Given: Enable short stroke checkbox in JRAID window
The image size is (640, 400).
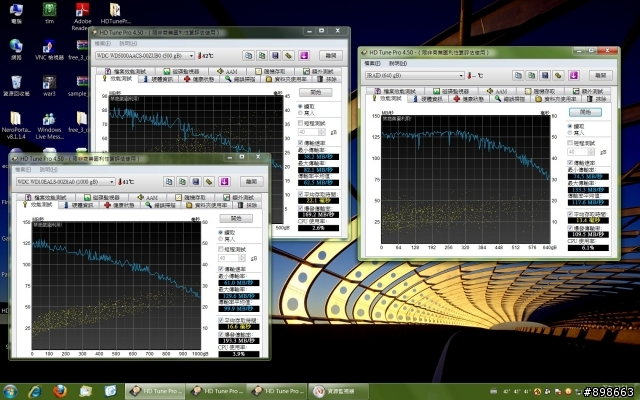Looking at the screenshot, I should tap(570, 143).
